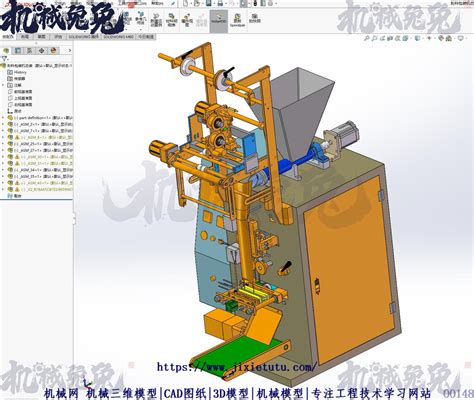Open the DisplayManager tab icon

pyautogui.click(x=53, y=51)
